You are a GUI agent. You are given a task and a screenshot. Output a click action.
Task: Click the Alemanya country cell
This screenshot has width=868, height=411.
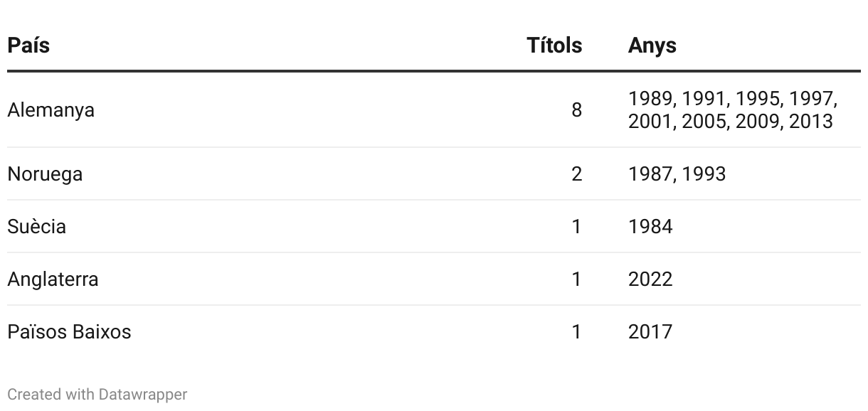pyautogui.click(x=51, y=110)
